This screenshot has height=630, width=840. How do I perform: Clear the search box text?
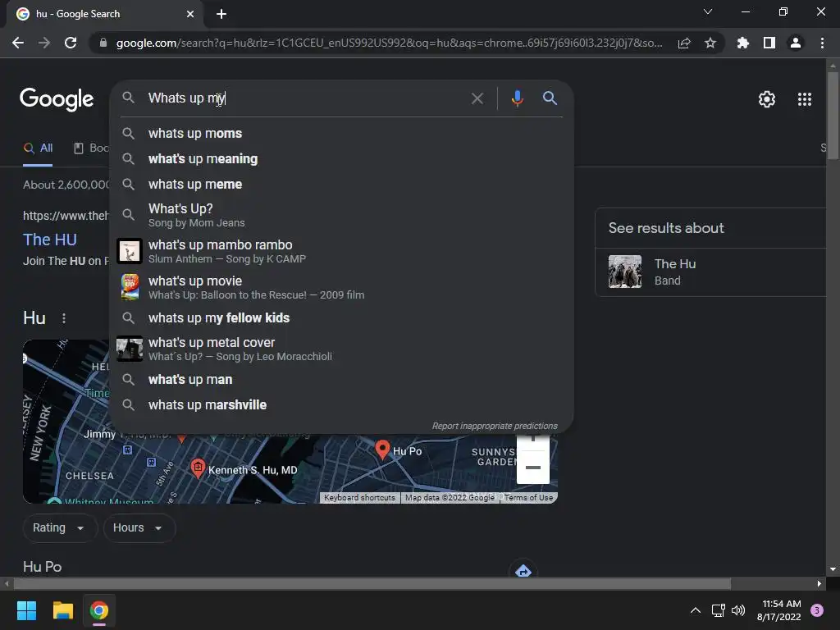(x=477, y=98)
